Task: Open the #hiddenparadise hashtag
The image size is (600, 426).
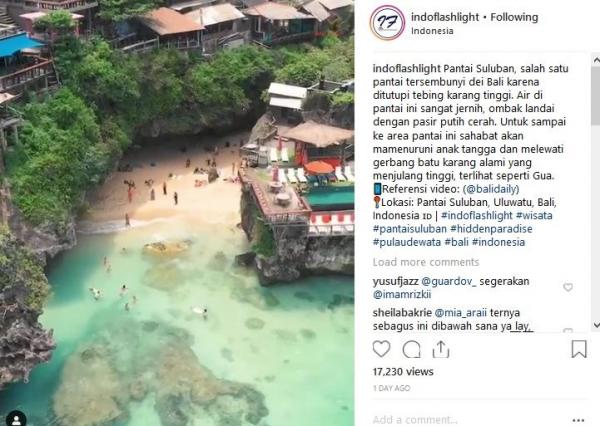Action: tap(491, 229)
